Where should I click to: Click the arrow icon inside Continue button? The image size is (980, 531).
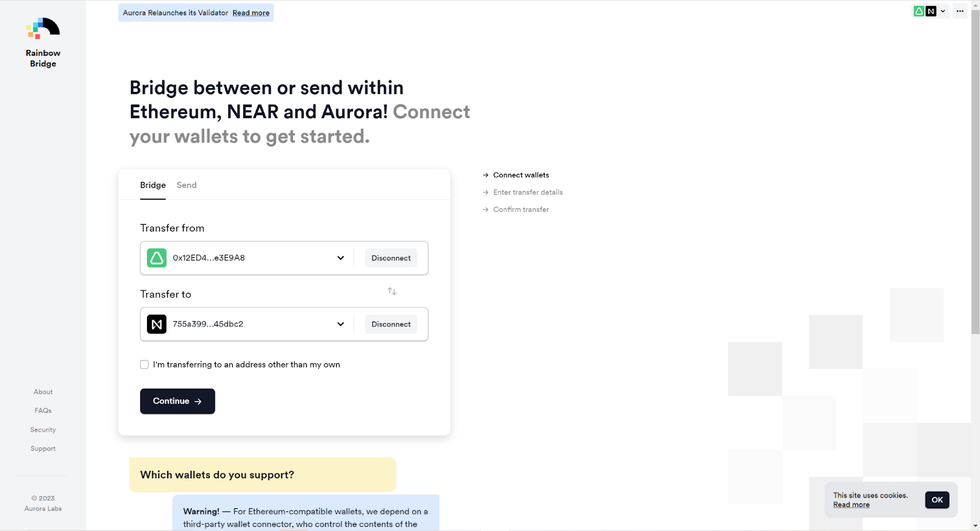(198, 402)
